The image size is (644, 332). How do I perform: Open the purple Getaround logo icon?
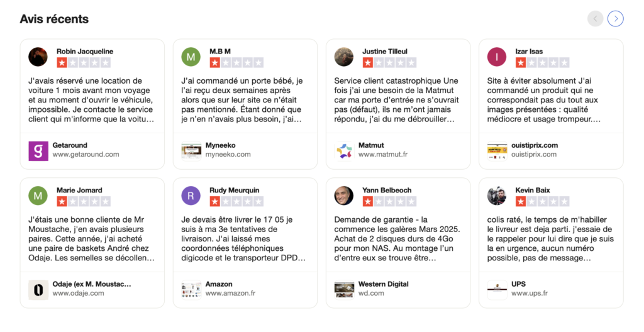tap(38, 151)
